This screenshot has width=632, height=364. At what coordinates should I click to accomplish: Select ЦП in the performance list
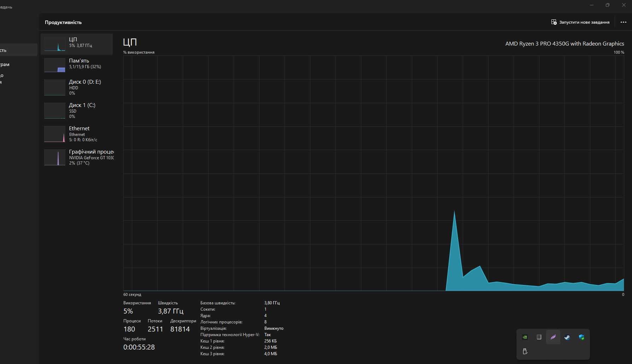[77, 44]
